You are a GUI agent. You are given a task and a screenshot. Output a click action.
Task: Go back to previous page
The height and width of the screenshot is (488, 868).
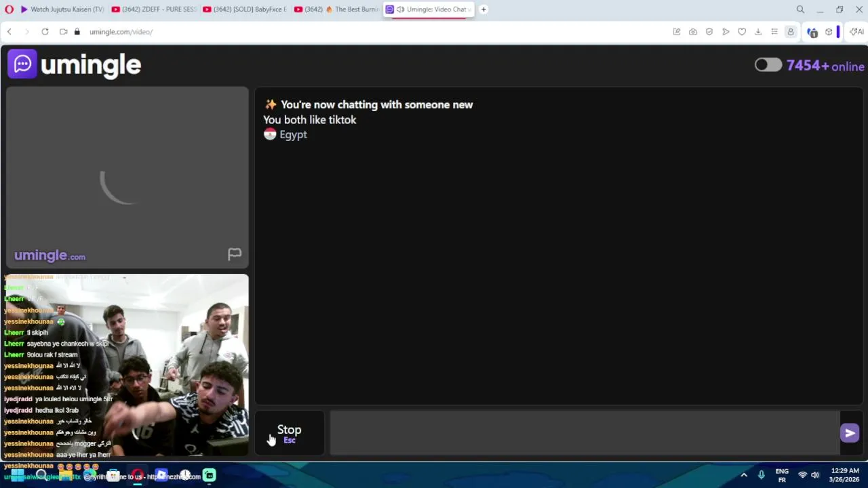coord(9,32)
